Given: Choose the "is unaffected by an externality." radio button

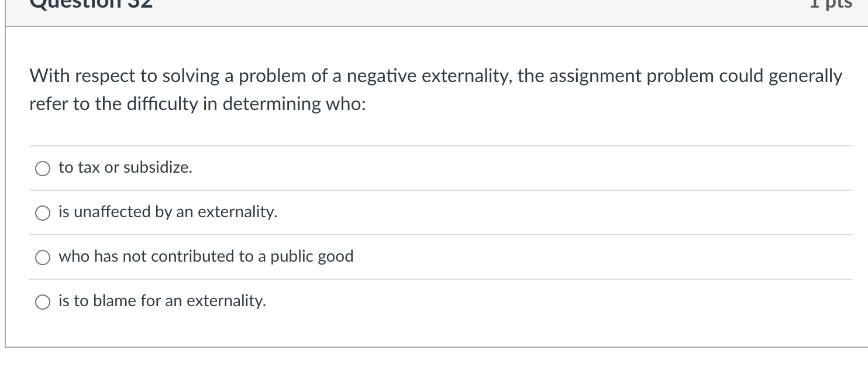Looking at the screenshot, I should (42, 213).
